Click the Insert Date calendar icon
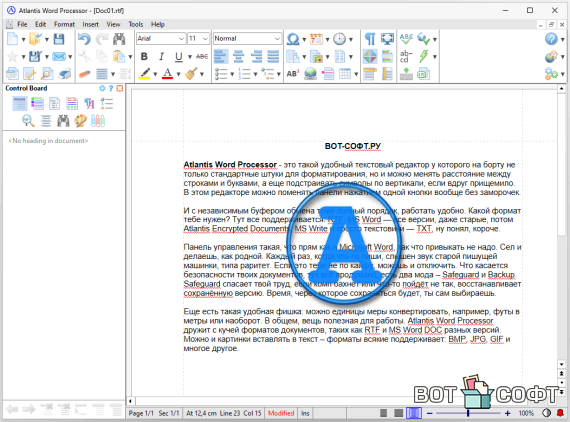Image resolution: width=570 pixels, height=422 pixels. point(316,39)
